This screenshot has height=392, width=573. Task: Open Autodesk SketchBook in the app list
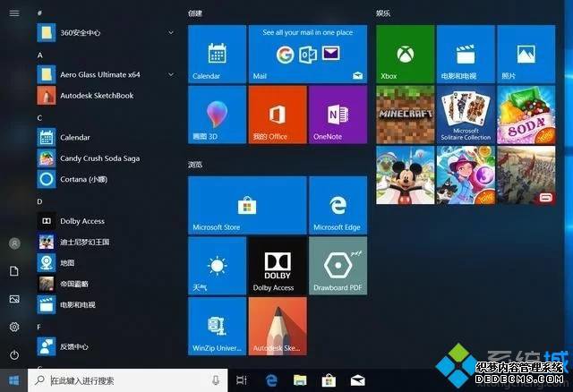pos(106,96)
